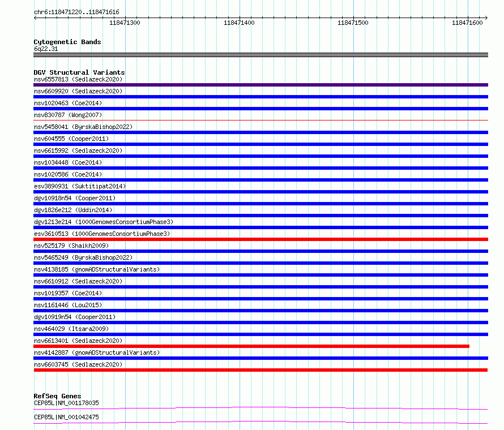Open CEP85L|NM_001178035 transcript label
This screenshot has height=430, width=504.
(66, 403)
